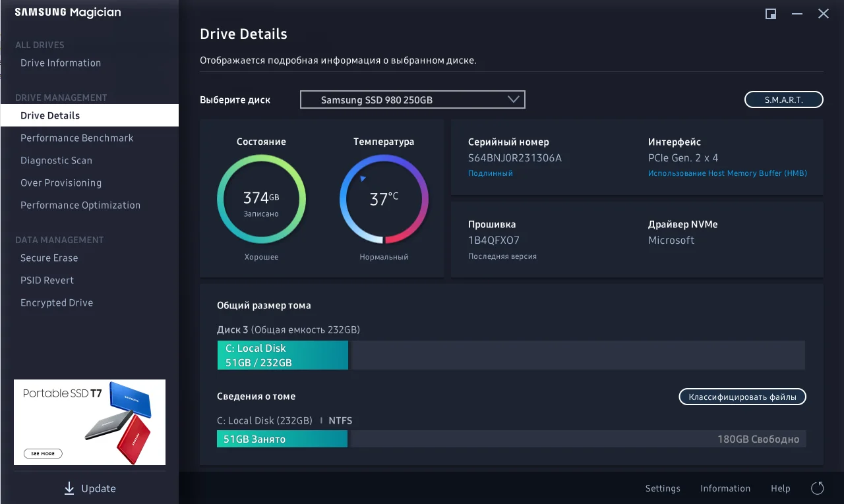The image size is (844, 504).
Task: Open the Host Memory Buffer (HMB) link
Action: pos(727,173)
